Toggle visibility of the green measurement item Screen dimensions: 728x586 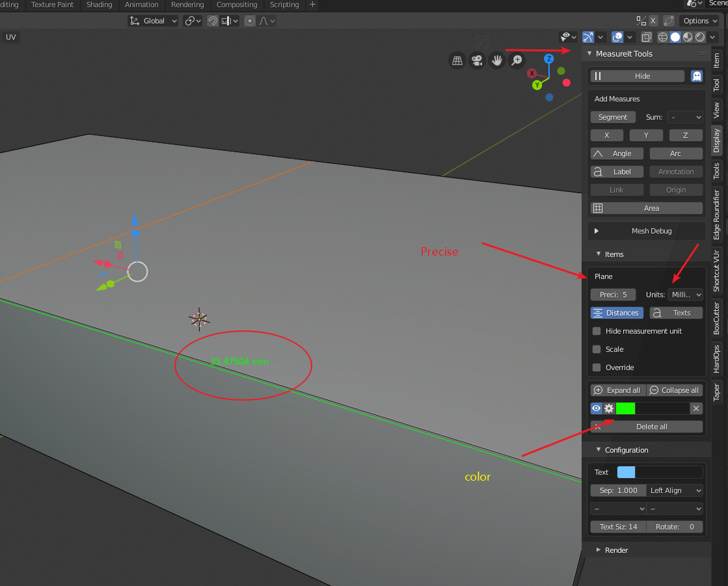click(595, 408)
